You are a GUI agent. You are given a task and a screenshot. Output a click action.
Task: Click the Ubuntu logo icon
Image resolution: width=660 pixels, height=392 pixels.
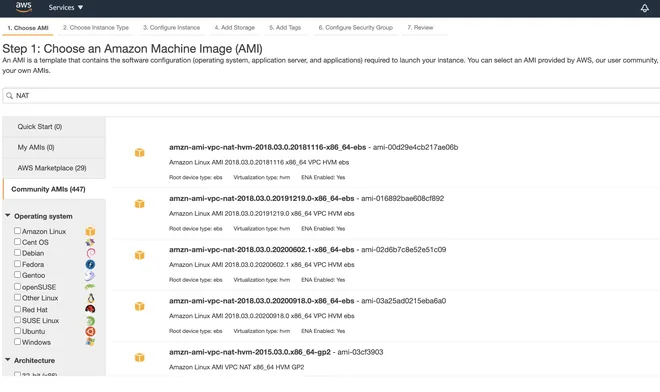90,331
